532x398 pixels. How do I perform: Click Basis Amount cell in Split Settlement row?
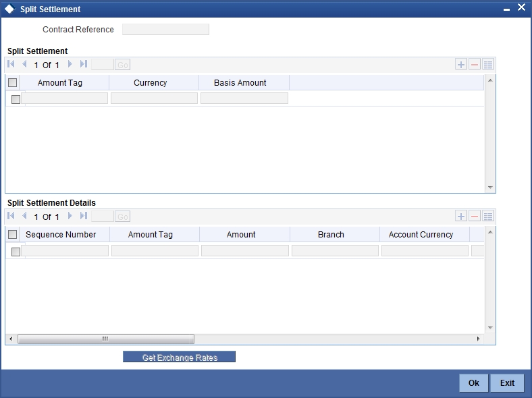pyautogui.click(x=244, y=98)
